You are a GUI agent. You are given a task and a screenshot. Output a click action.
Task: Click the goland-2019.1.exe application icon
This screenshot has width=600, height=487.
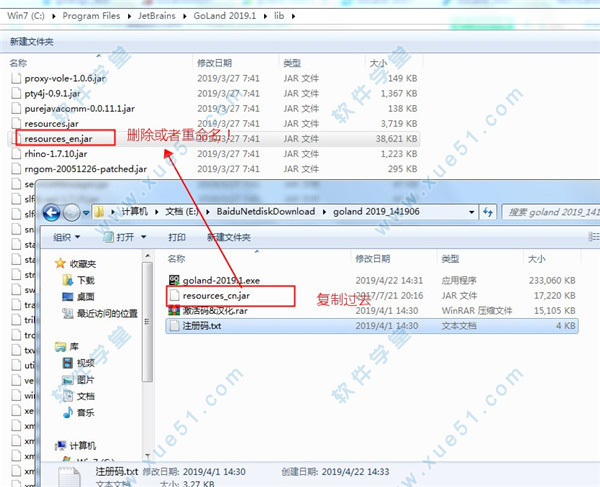coord(174,280)
